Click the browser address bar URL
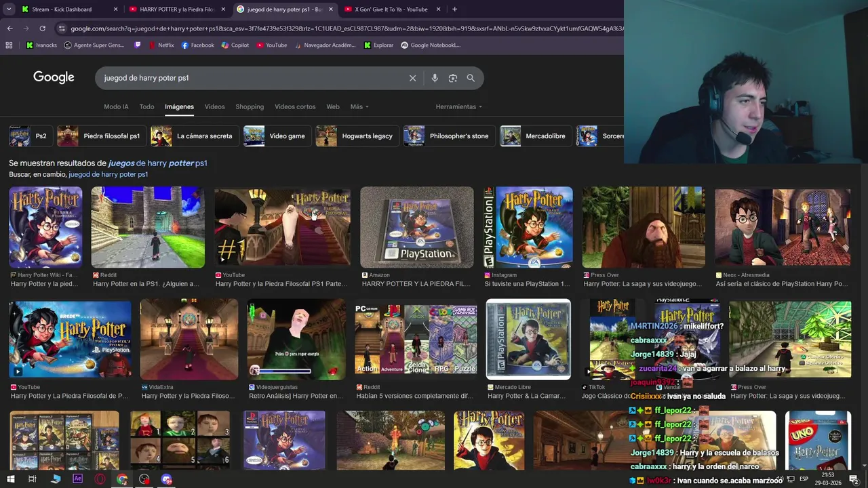 (x=346, y=28)
